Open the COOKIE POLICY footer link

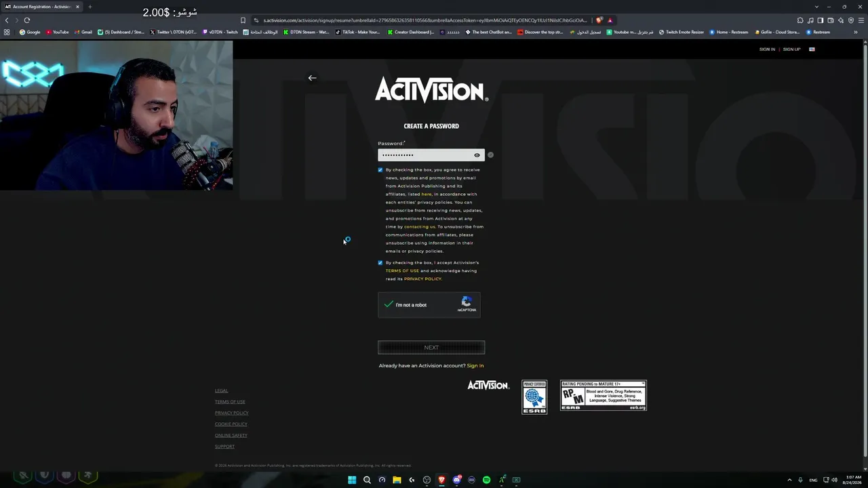pos(231,424)
